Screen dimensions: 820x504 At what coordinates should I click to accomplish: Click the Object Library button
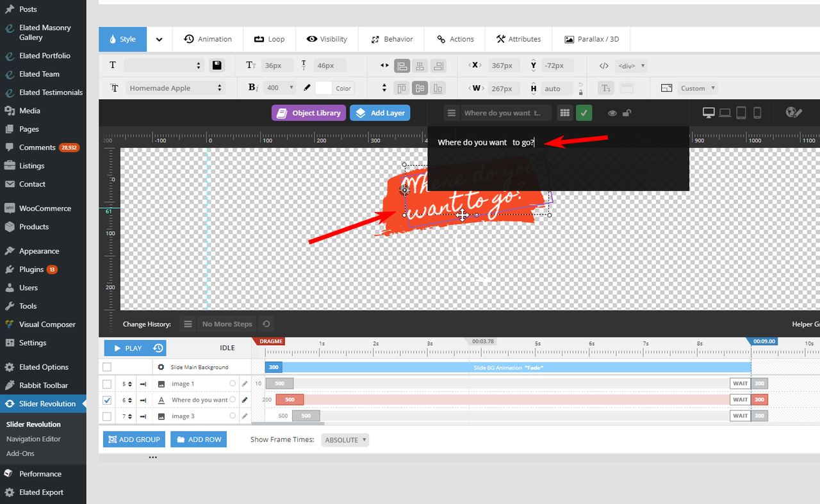pos(309,113)
